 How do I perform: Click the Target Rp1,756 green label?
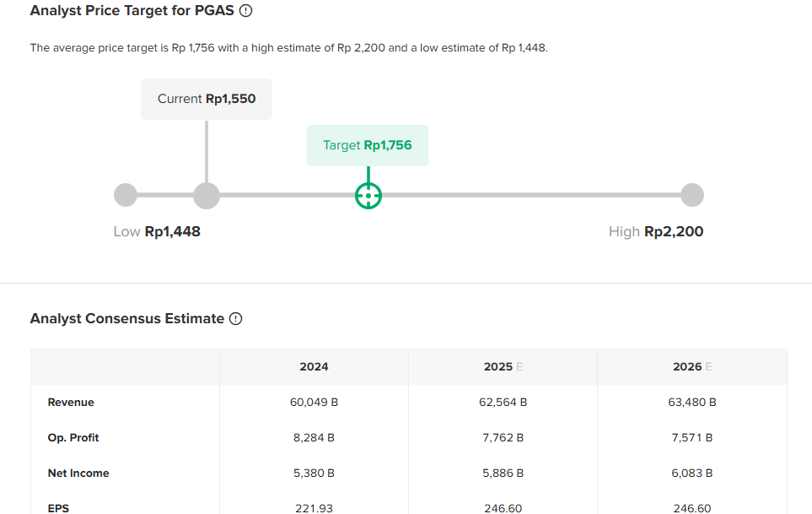[368, 145]
